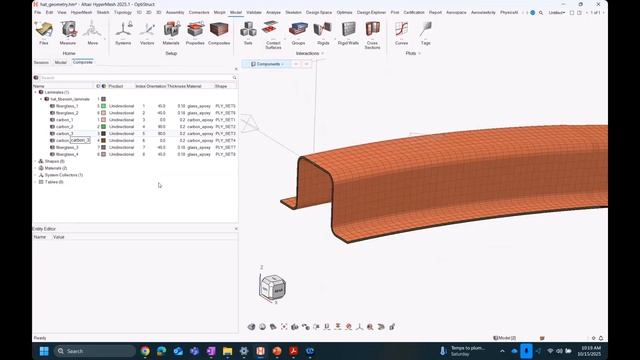This screenshot has width=640, height=360.
Task: Select the Contact Surfaces tool
Action: pos(273,35)
